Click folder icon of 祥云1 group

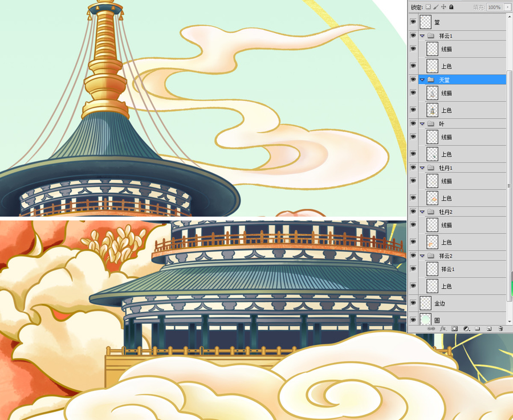(x=431, y=36)
